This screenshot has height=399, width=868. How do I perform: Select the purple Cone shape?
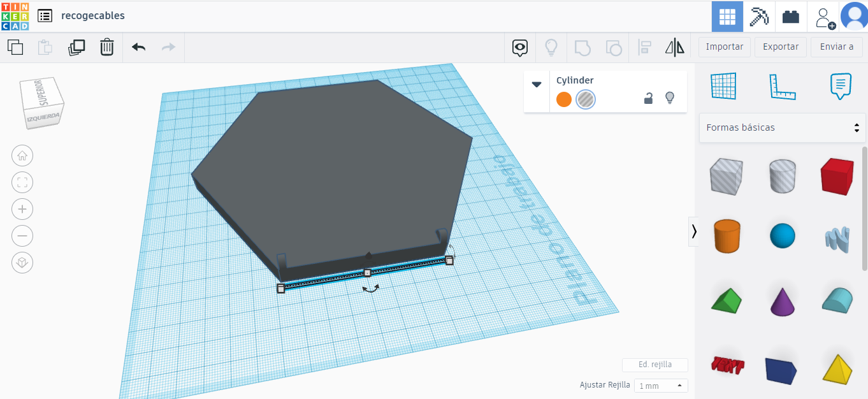(782, 301)
